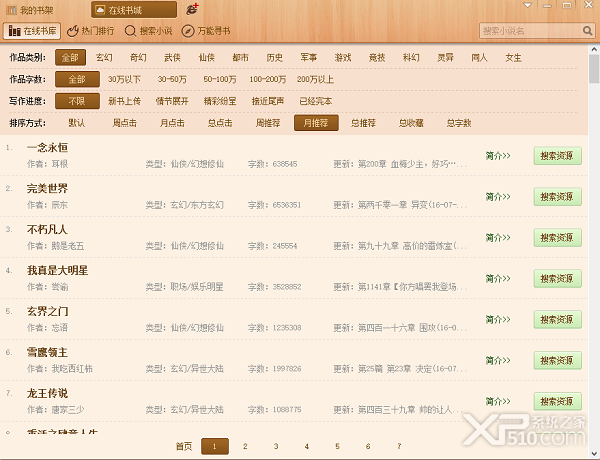Filter word count 200万以上
Screen dimensions: 600x460
coord(315,80)
